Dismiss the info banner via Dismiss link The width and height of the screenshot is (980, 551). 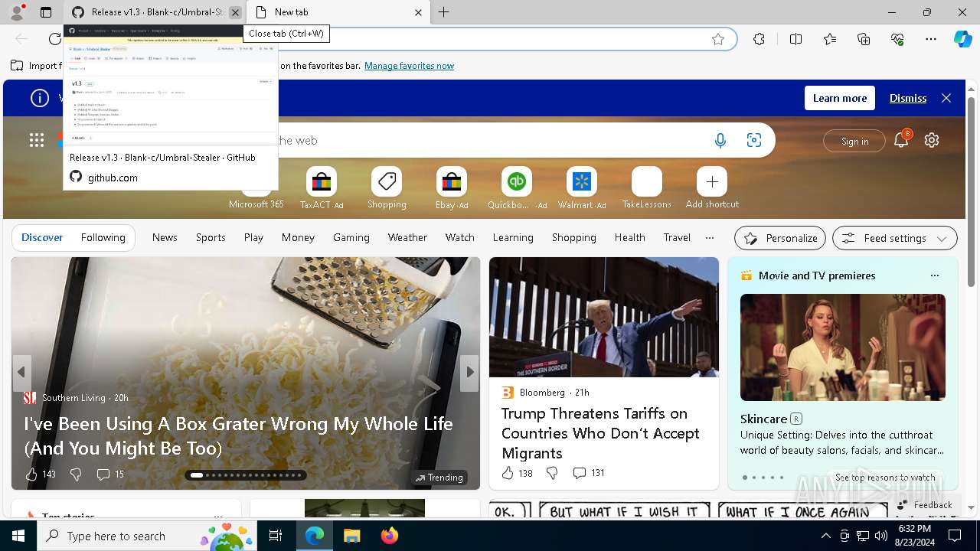click(x=908, y=98)
